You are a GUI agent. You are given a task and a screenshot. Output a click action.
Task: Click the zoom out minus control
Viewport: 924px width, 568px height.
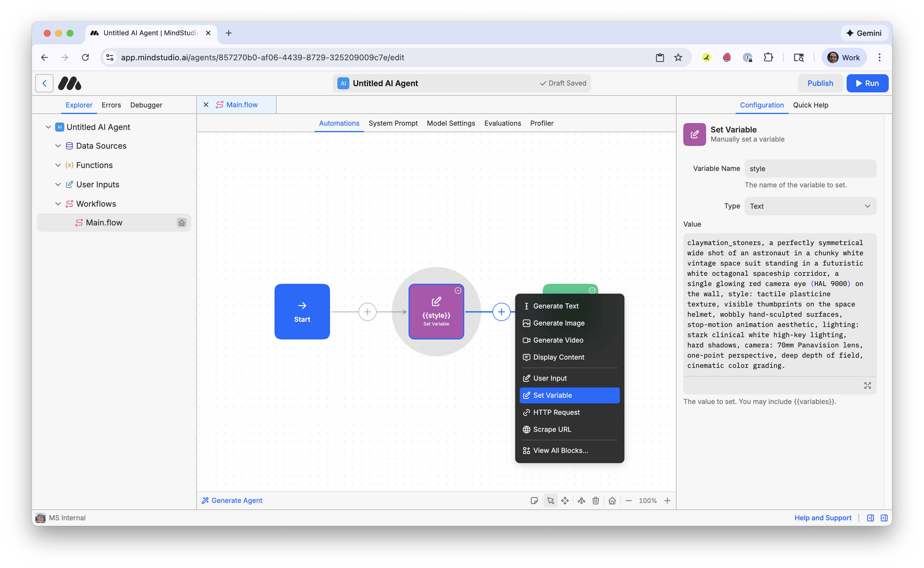coord(628,500)
